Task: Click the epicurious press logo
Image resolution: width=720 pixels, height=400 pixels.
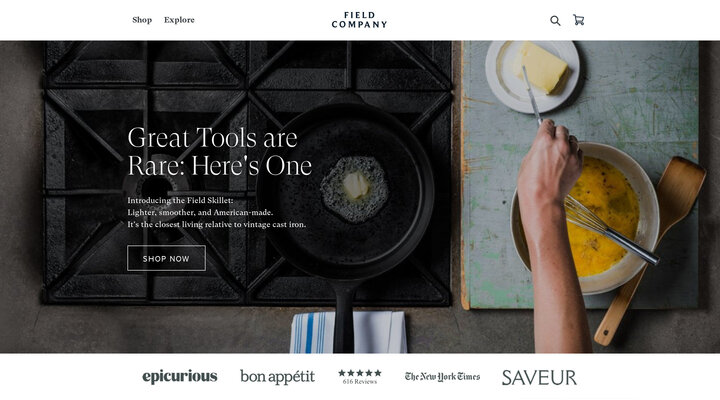Action: point(180,377)
